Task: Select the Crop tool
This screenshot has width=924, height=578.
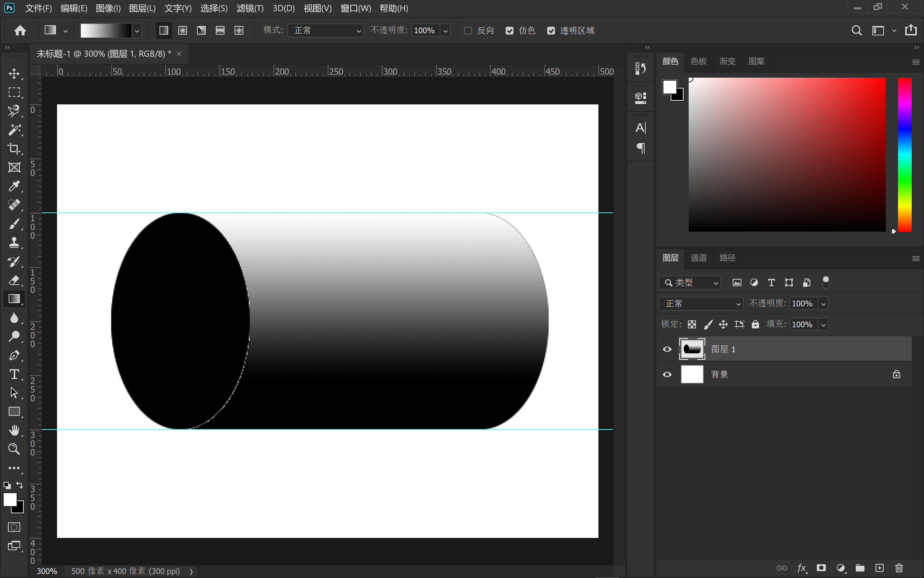Action: coord(14,148)
